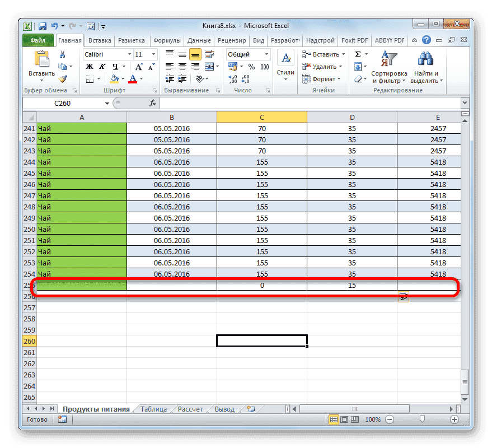Viewport: 492px width, 448px height.
Task: Toggle italic formatting (К)
Action: 101,66
